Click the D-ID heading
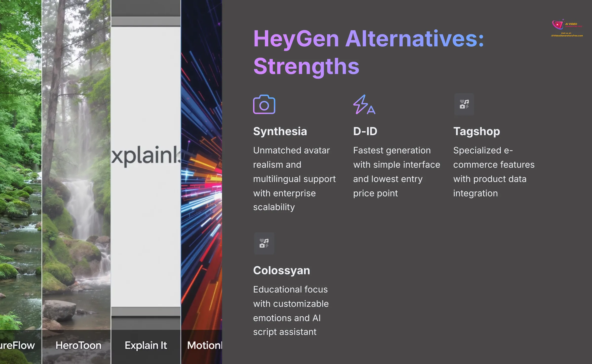The width and height of the screenshot is (592, 364). pos(365,131)
